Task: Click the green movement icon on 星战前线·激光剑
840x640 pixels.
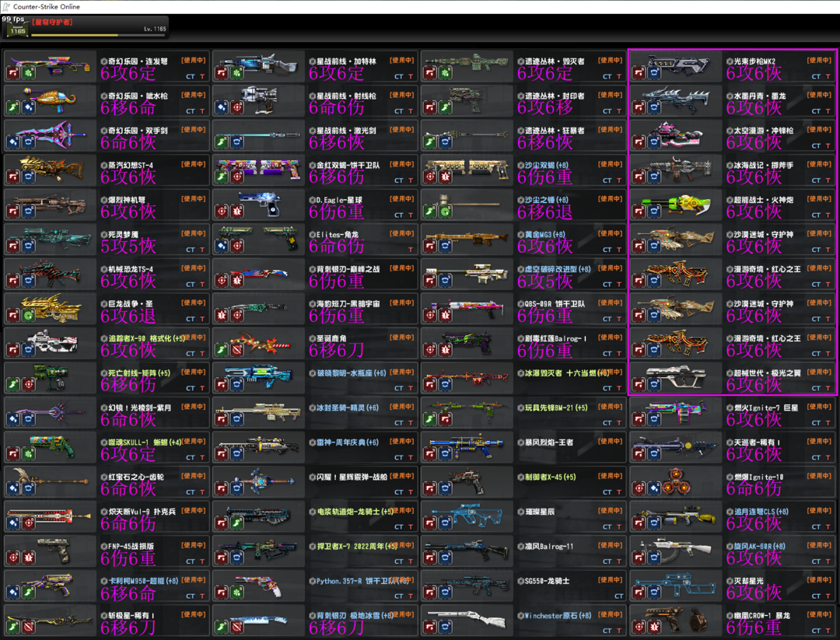Action: [x=222, y=142]
